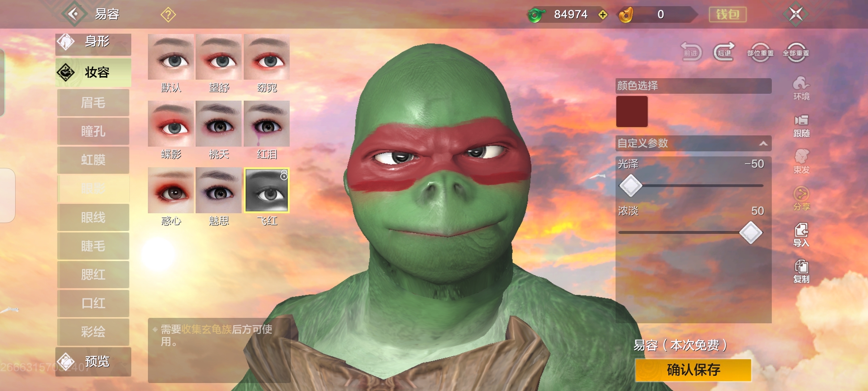Choose the 望舒 eyeshadow style
The height and width of the screenshot is (391, 868).
(x=218, y=57)
